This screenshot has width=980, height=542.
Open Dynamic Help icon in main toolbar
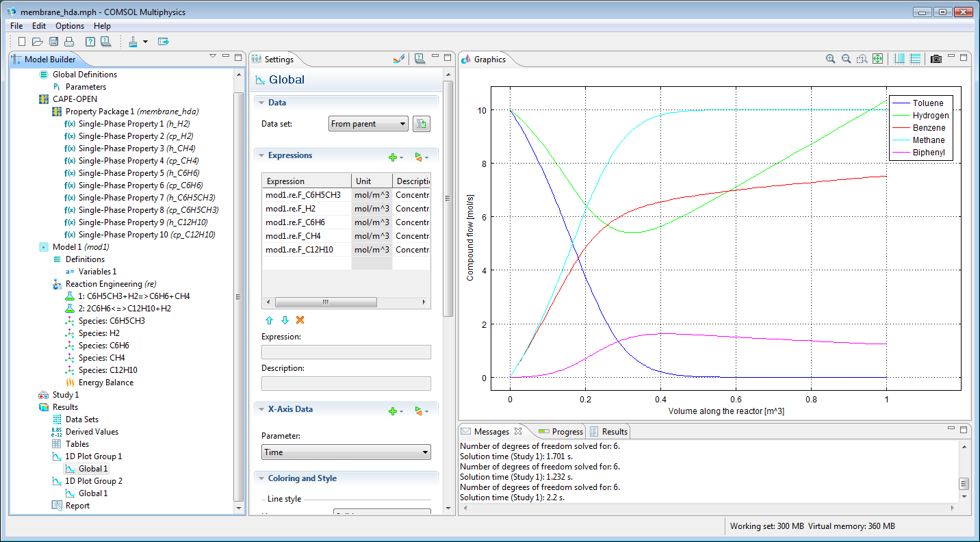105,42
